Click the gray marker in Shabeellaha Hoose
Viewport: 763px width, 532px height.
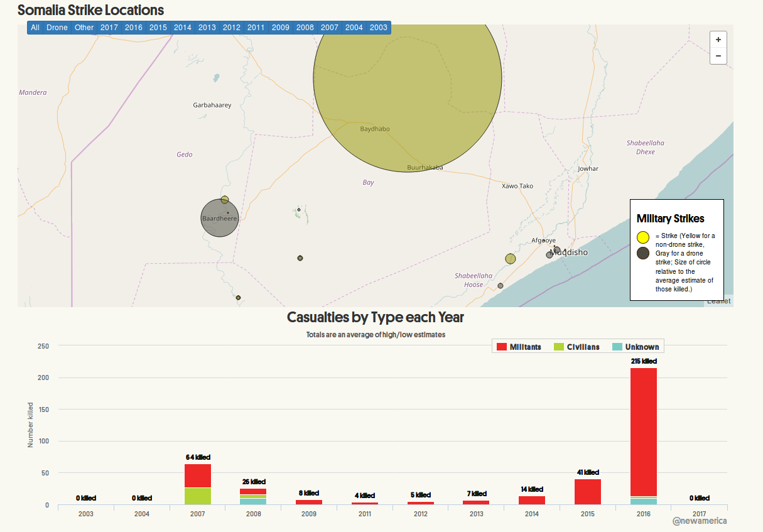point(501,286)
